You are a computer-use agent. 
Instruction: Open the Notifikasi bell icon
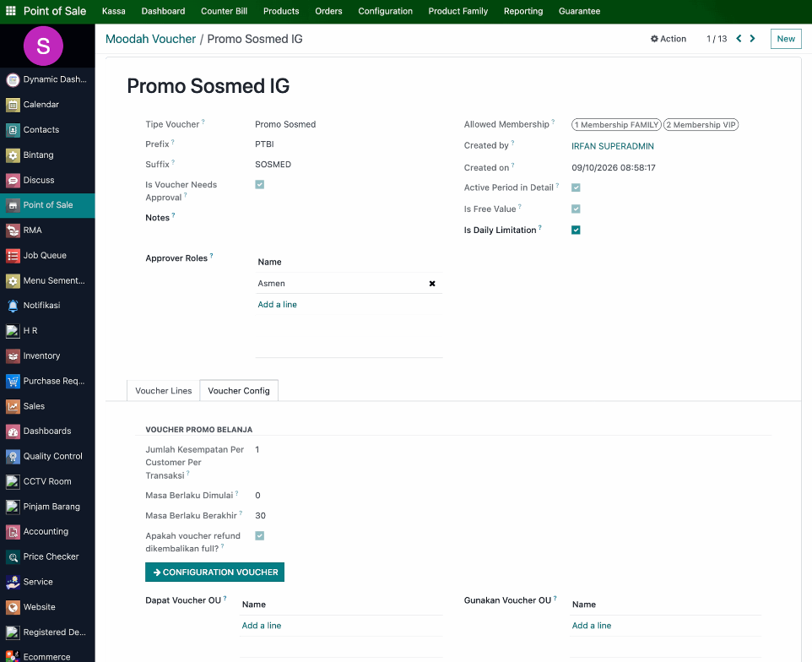(x=13, y=306)
